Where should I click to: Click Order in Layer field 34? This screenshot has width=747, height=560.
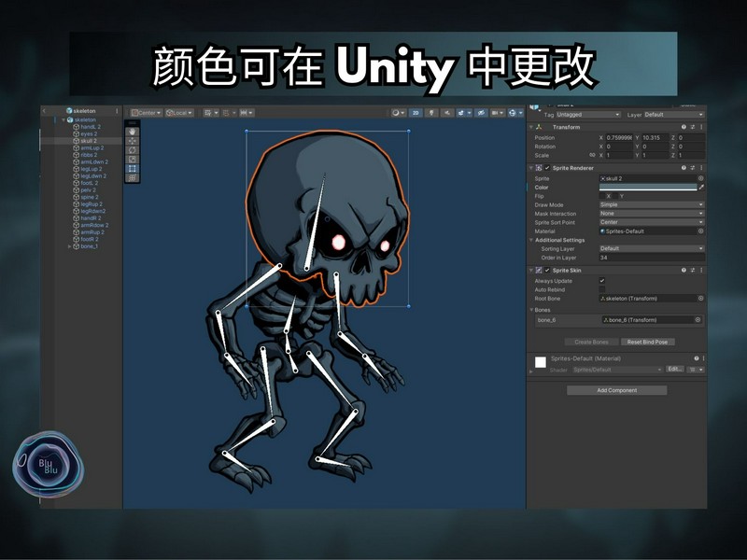click(x=651, y=258)
